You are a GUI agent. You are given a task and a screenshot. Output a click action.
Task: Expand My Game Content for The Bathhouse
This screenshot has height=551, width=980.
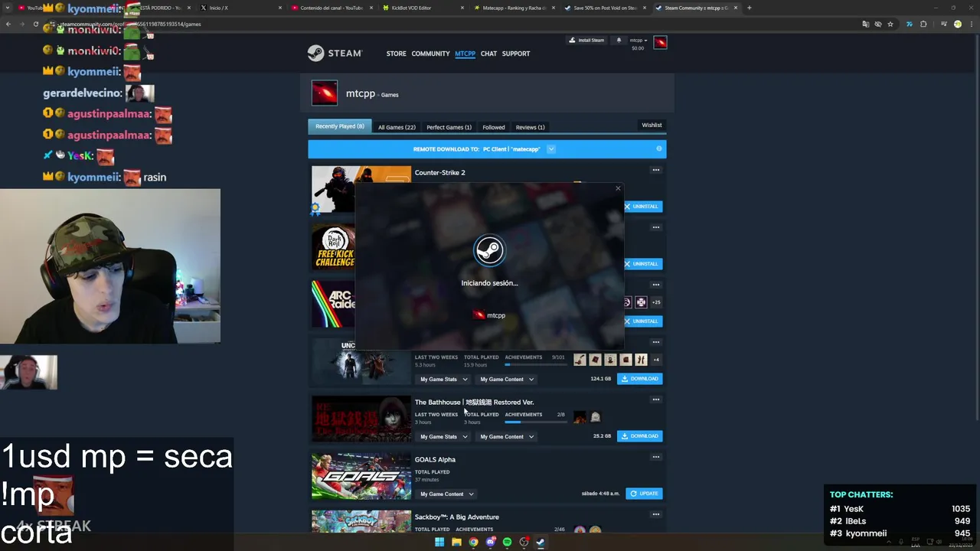pos(507,436)
